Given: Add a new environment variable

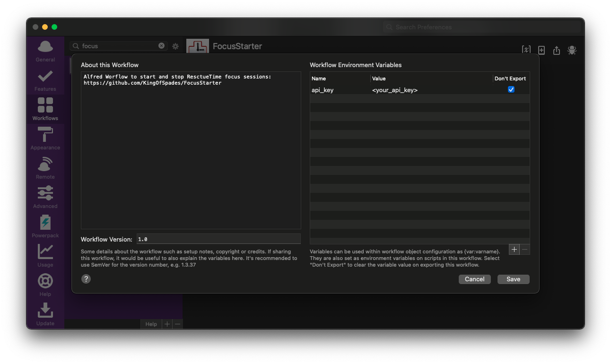Looking at the screenshot, I should [x=514, y=250].
